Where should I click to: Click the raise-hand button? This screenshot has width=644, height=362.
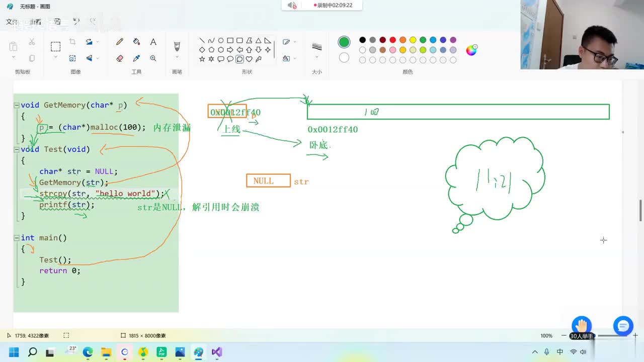click(582, 325)
